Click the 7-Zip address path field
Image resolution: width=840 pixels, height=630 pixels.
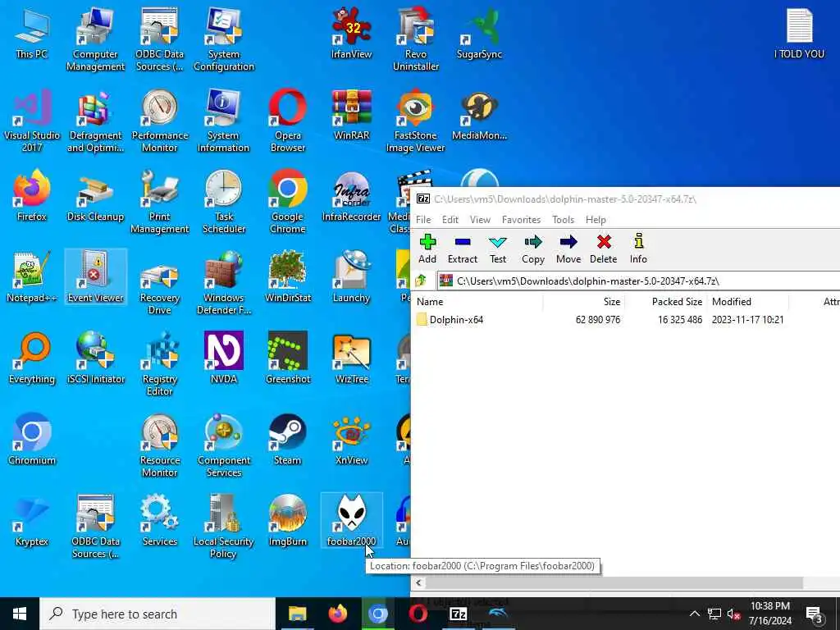tap(638, 281)
